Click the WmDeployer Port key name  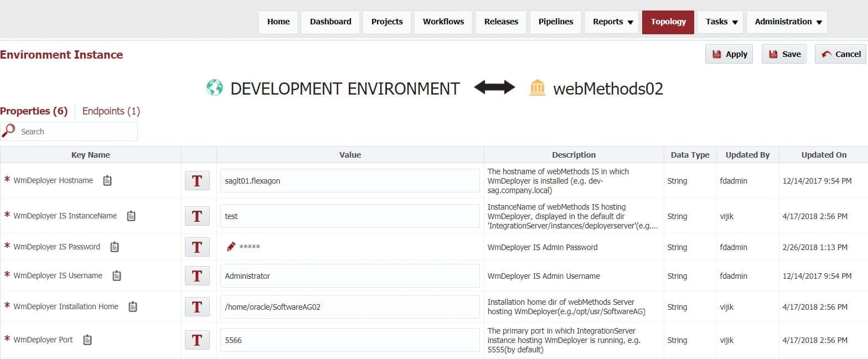[43, 340]
